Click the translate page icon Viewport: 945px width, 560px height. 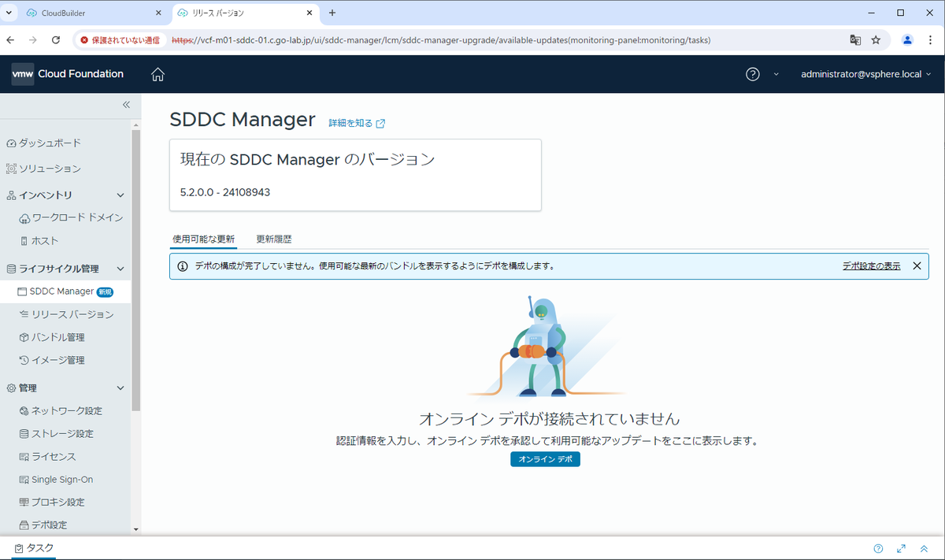pyautogui.click(x=855, y=40)
